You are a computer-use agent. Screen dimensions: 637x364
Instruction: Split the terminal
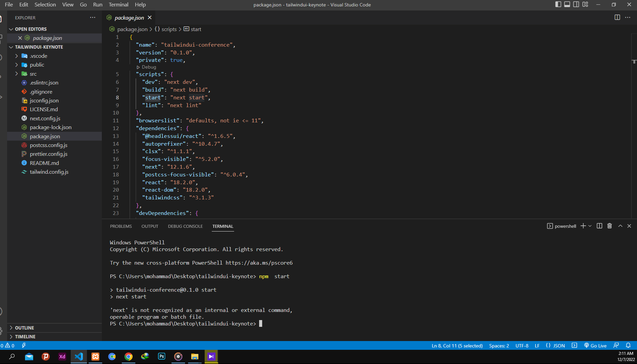click(x=599, y=226)
